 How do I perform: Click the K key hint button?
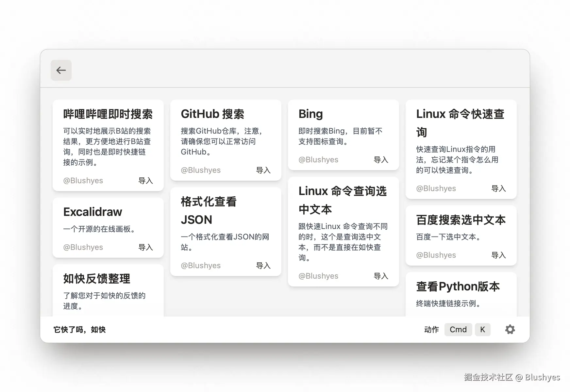point(483,330)
